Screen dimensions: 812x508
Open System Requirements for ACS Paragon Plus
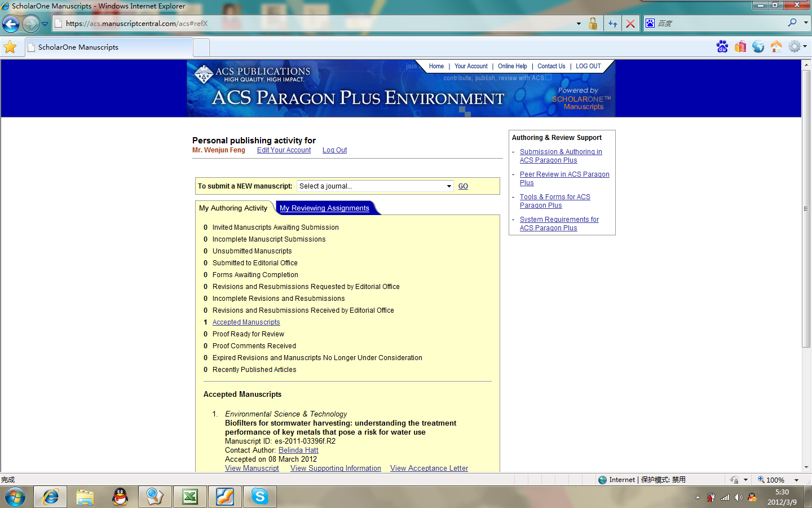tap(559, 224)
